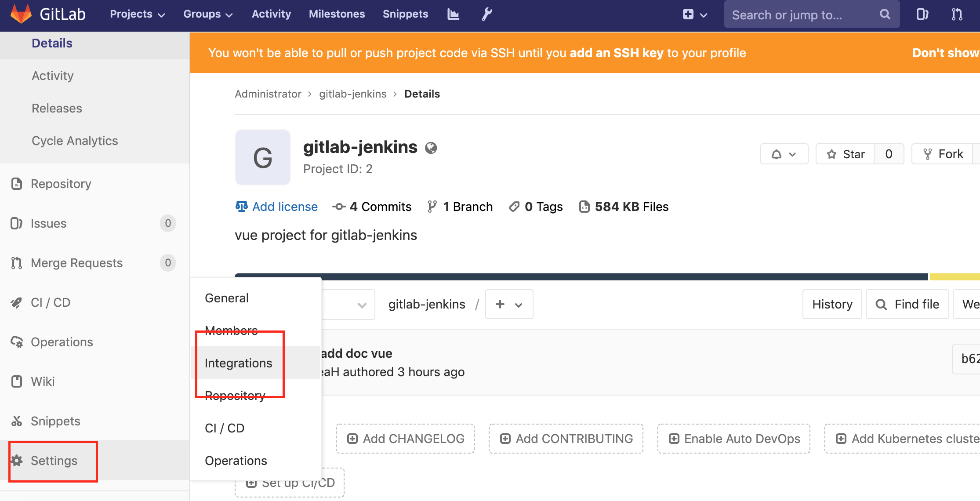Click the GitLab logo
This screenshot has height=501, width=980.
point(22,14)
